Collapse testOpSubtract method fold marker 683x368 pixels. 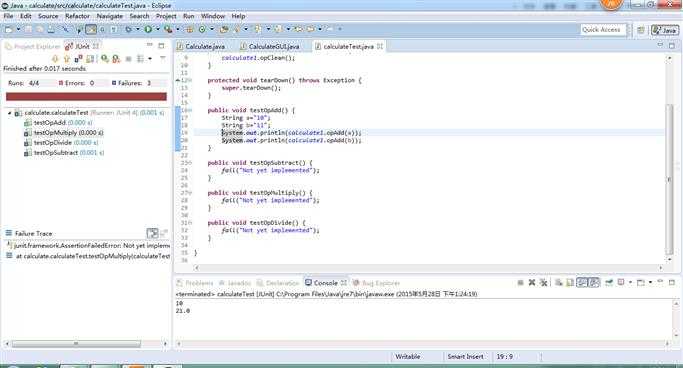[x=190, y=163]
